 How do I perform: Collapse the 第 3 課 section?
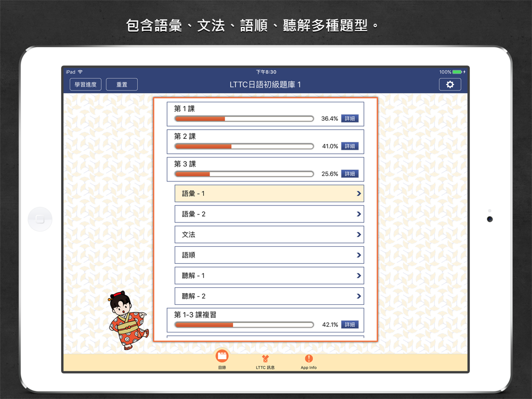click(x=265, y=169)
